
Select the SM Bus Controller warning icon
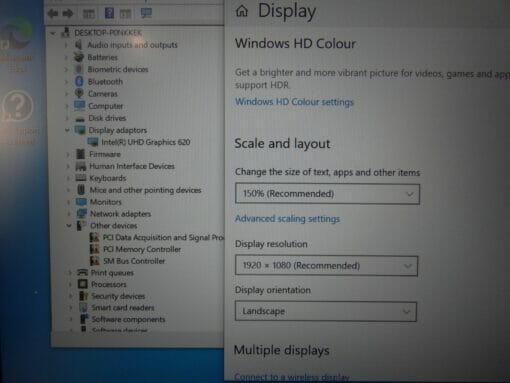[x=95, y=261]
